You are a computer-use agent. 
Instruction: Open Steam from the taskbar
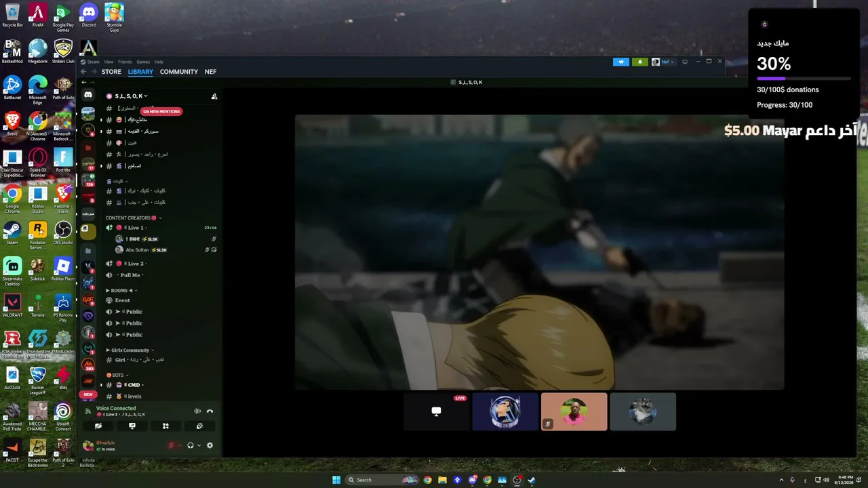532,480
